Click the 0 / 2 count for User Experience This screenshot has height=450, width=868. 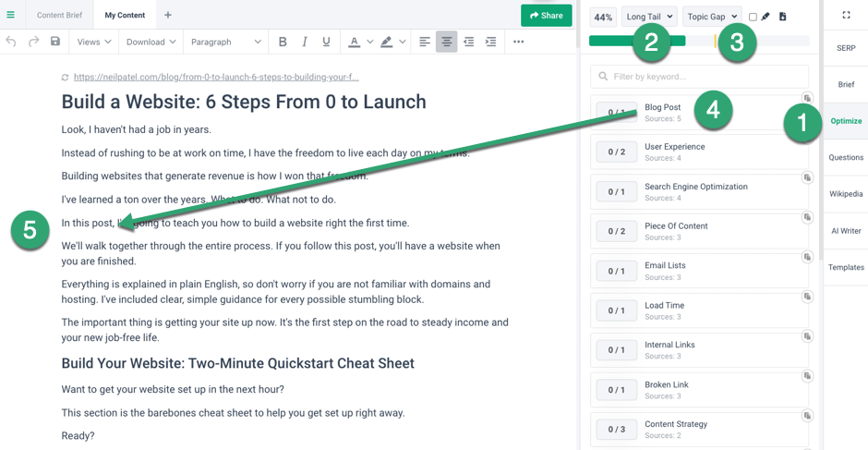click(617, 152)
